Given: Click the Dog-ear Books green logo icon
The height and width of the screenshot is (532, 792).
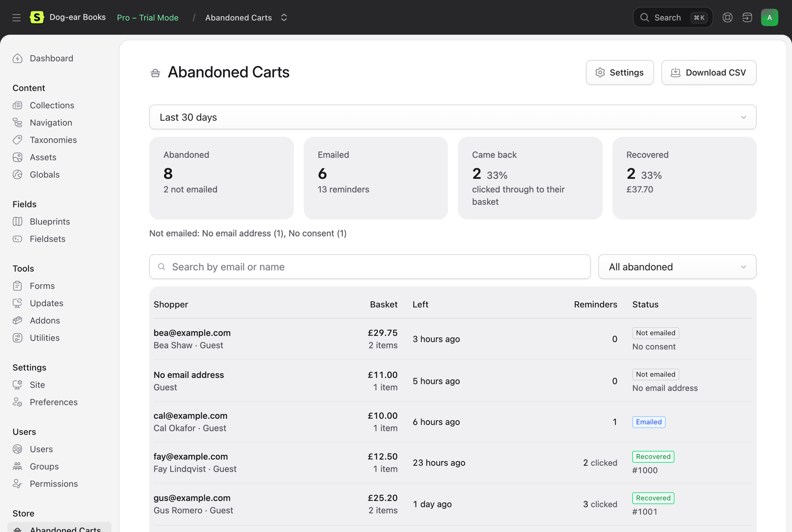Looking at the screenshot, I should click(x=37, y=17).
